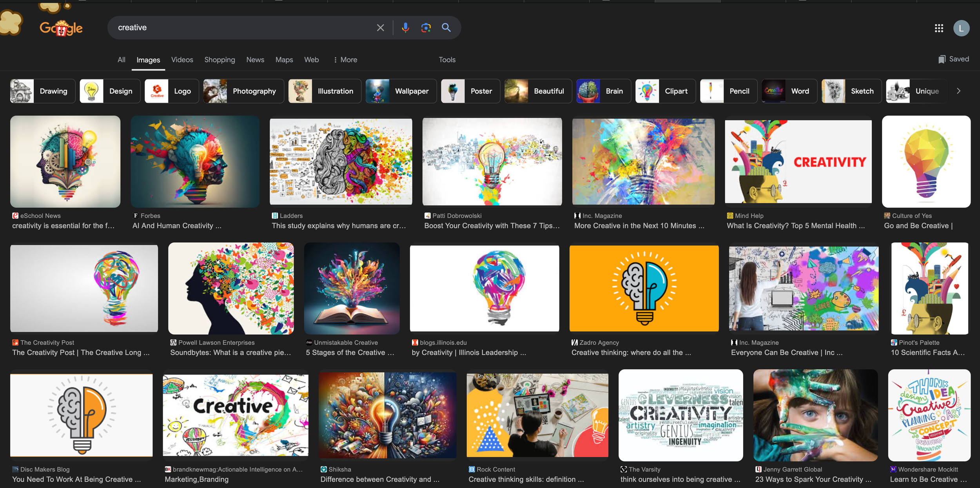Click the Google popcorn doodle logo
This screenshot has width=980, height=488.
[x=61, y=28]
